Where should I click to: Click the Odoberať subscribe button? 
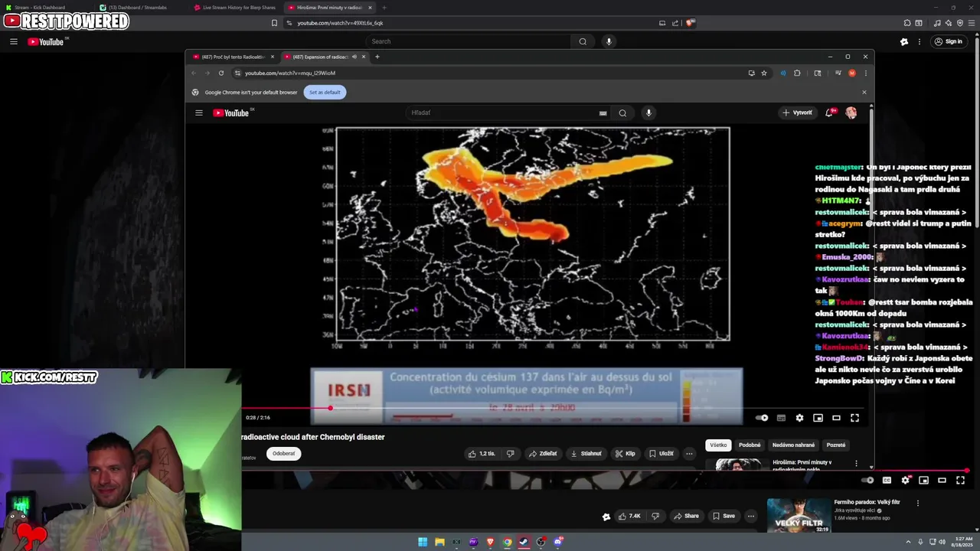click(x=283, y=453)
